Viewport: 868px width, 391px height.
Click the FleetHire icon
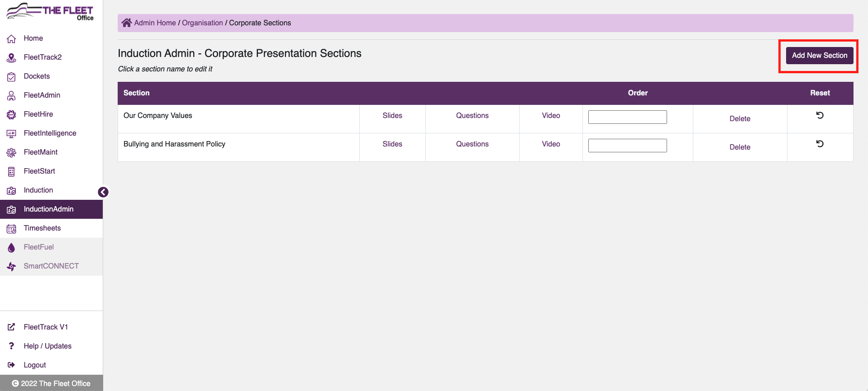[11, 115]
